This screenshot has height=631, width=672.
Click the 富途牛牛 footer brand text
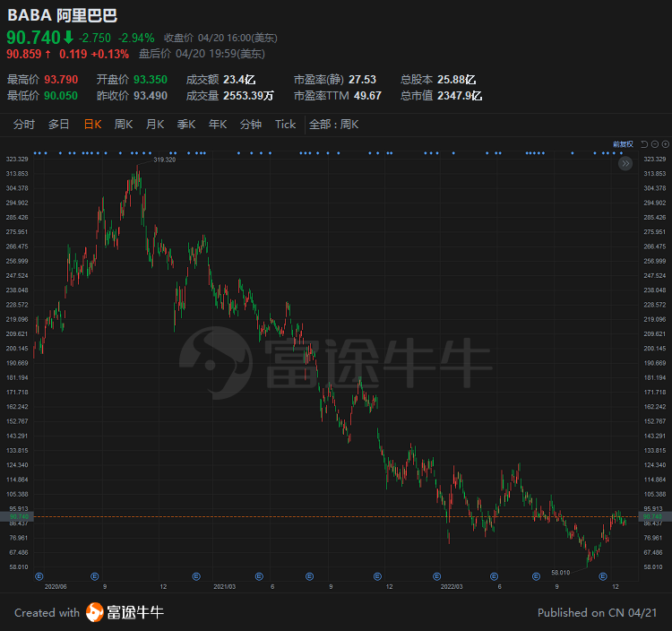135,612
